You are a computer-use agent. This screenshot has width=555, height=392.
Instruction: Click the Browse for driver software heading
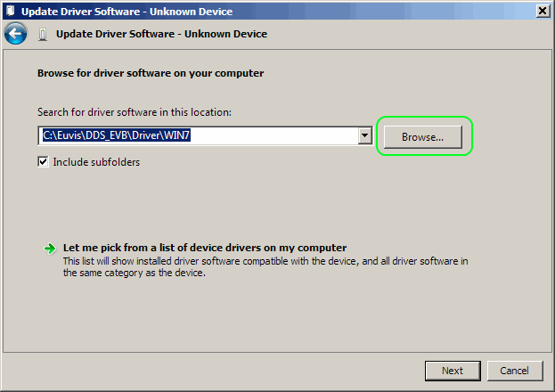coord(151,73)
